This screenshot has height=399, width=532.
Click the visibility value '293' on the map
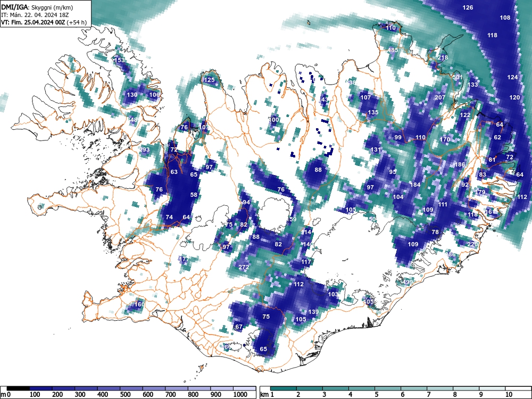tap(145, 149)
